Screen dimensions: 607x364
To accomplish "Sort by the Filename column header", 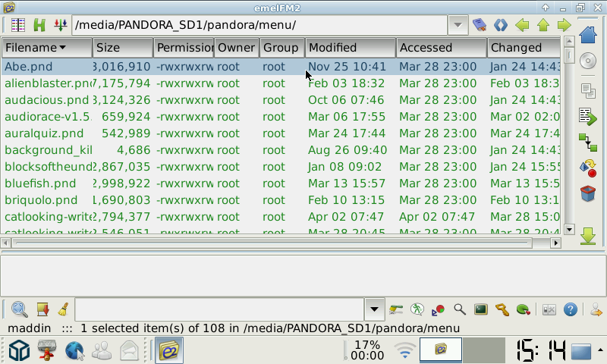I will coord(47,48).
